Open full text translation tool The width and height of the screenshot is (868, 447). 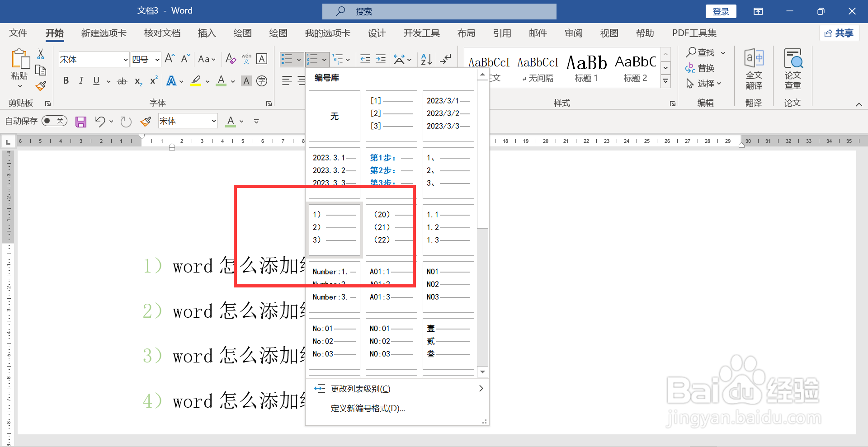[754, 70]
